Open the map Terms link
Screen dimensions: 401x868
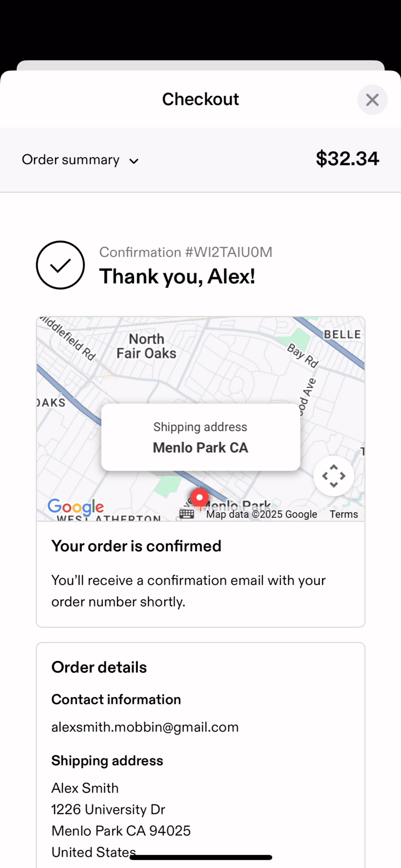(344, 514)
